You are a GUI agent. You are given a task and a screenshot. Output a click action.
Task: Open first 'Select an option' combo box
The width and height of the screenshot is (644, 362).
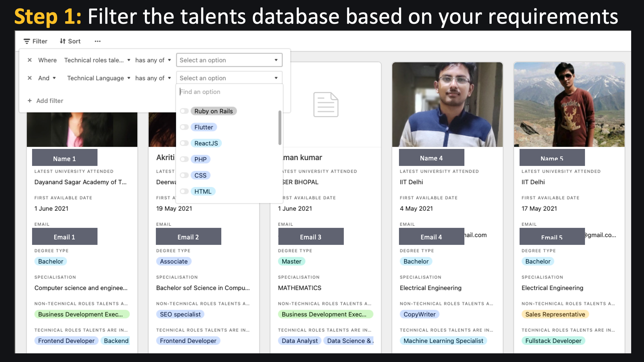click(229, 60)
